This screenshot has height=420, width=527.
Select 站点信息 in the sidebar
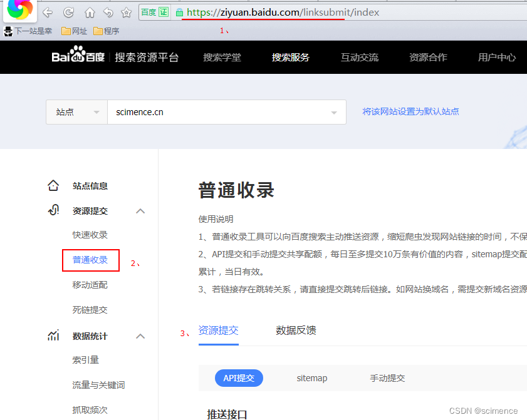(x=90, y=186)
